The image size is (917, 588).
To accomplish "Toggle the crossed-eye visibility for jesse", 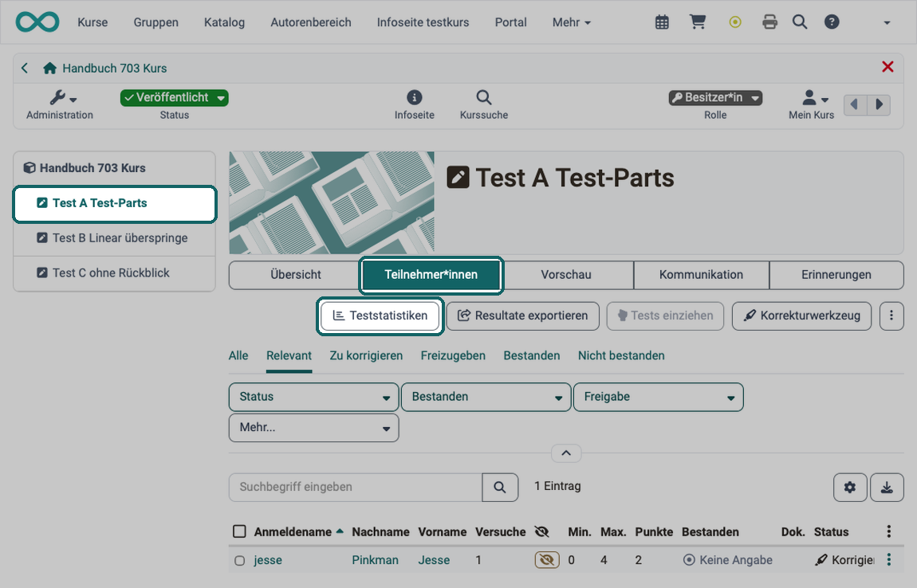I will pyautogui.click(x=547, y=560).
